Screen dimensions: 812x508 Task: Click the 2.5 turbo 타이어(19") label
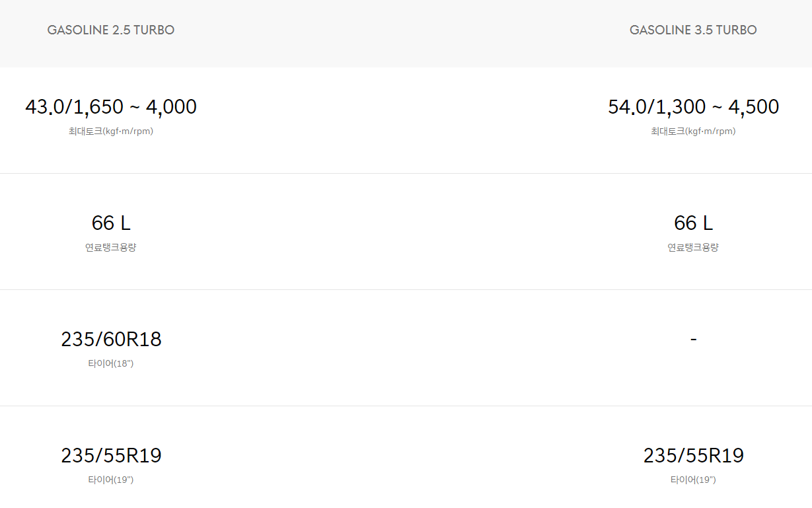[111, 480]
